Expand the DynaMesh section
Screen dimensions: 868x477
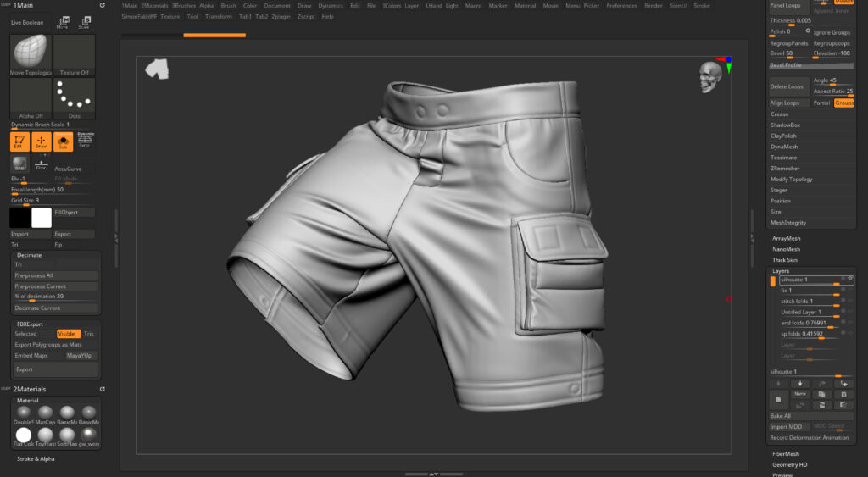click(784, 147)
